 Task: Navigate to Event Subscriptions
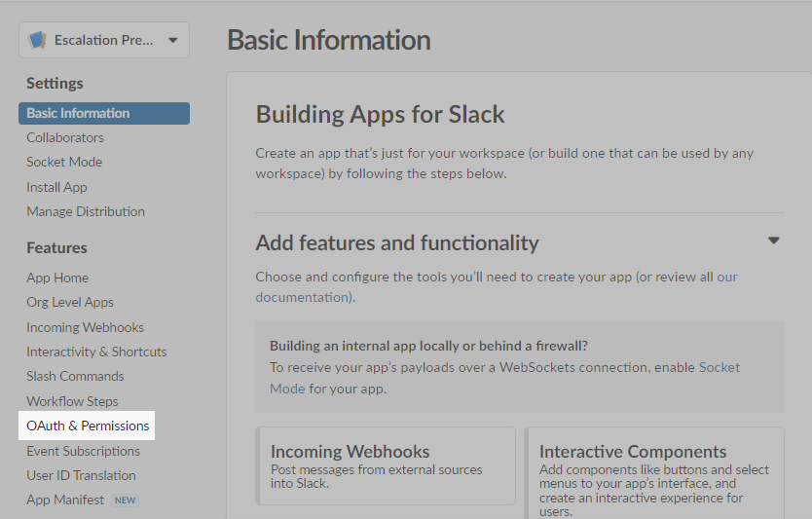[x=83, y=451]
